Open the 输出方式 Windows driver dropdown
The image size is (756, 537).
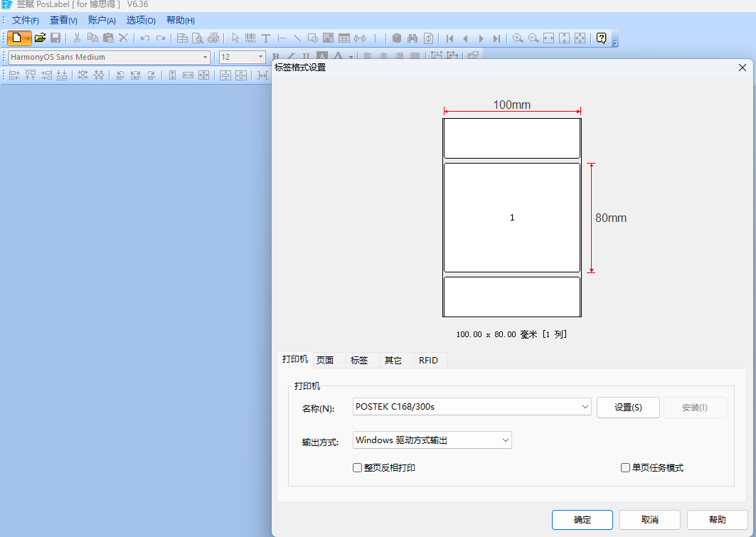[432, 440]
